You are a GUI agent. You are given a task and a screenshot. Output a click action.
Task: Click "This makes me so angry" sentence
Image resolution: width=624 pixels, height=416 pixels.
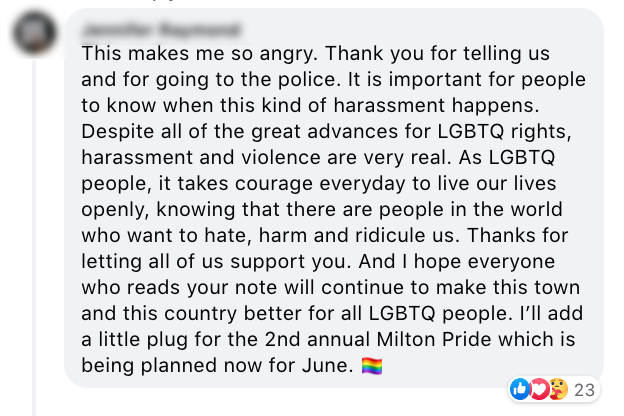(x=199, y=54)
